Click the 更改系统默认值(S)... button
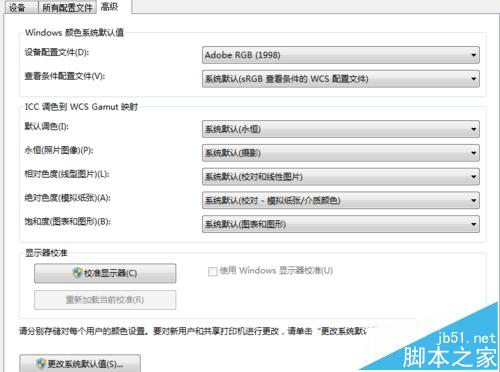This screenshot has width=500, height=372. coord(80,363)
